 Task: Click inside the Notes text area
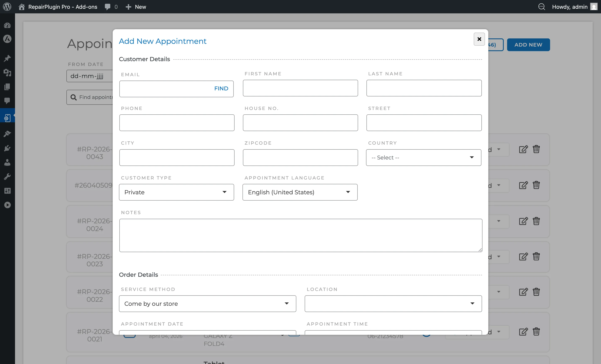tap(300, 235)
